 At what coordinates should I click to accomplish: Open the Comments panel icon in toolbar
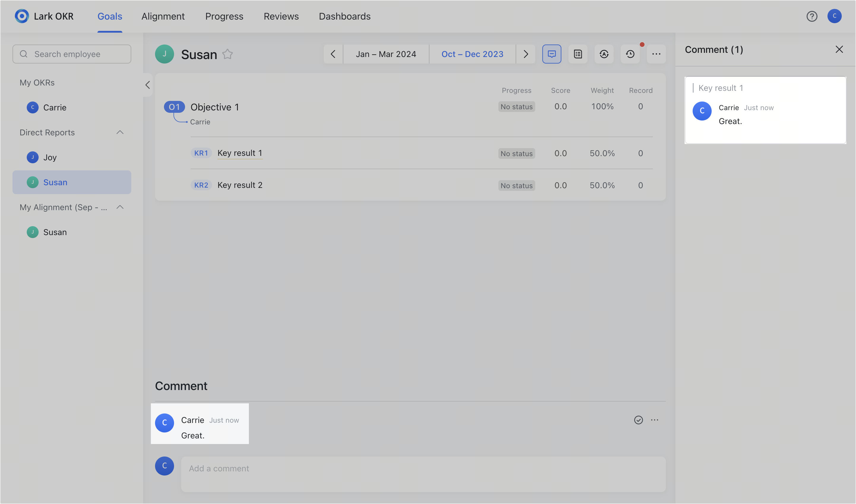coord(552,54)
